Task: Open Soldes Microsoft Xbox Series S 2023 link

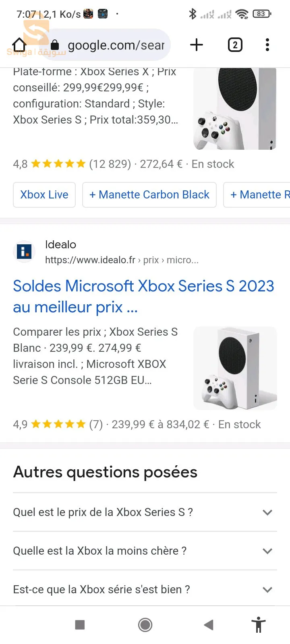Action: click(143, 297)
